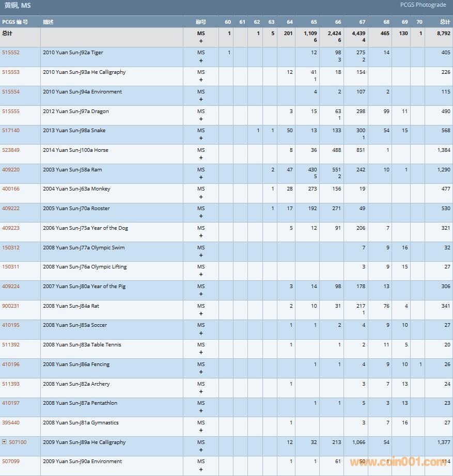This screenshot has width=453, height=476.
Task: Open PCGS number 409220 Ram link
Action: pos(11,170)
